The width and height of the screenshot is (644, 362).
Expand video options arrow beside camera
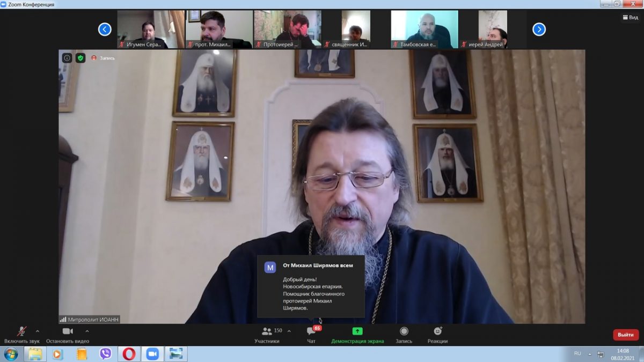click(87, 331)
